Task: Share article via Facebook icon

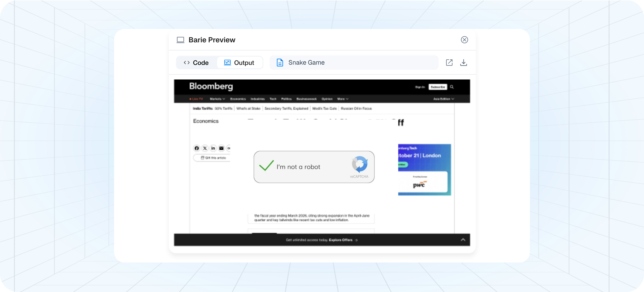Action: tap(197, 148)
